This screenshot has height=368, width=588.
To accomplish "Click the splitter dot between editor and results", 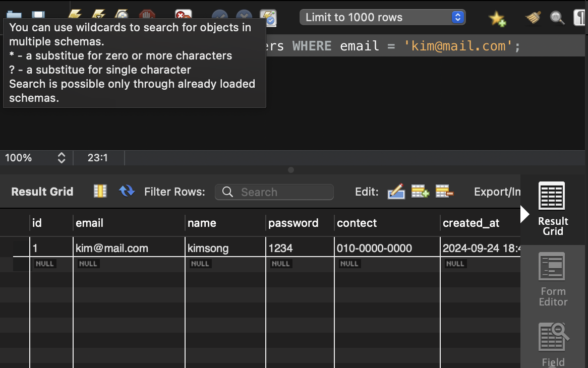I will (x=290, y=170).
